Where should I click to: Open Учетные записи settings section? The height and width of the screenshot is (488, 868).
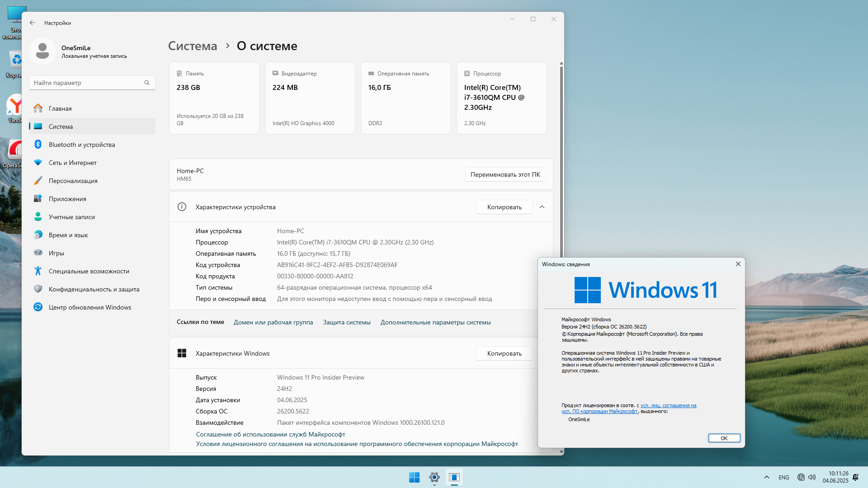pyautogui.click(x=71, y=217)
